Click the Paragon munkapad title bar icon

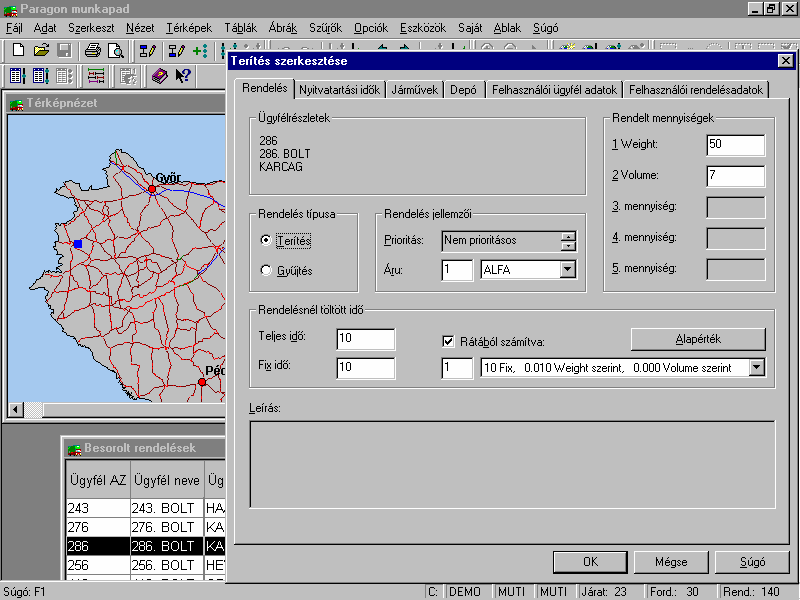pyautogui.click(x=10, y=9)
